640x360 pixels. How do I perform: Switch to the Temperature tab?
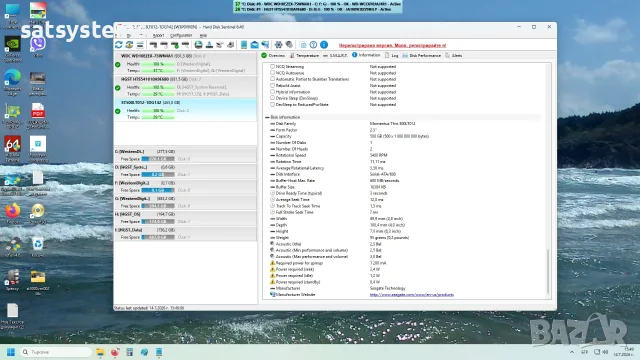coord(304,56)
